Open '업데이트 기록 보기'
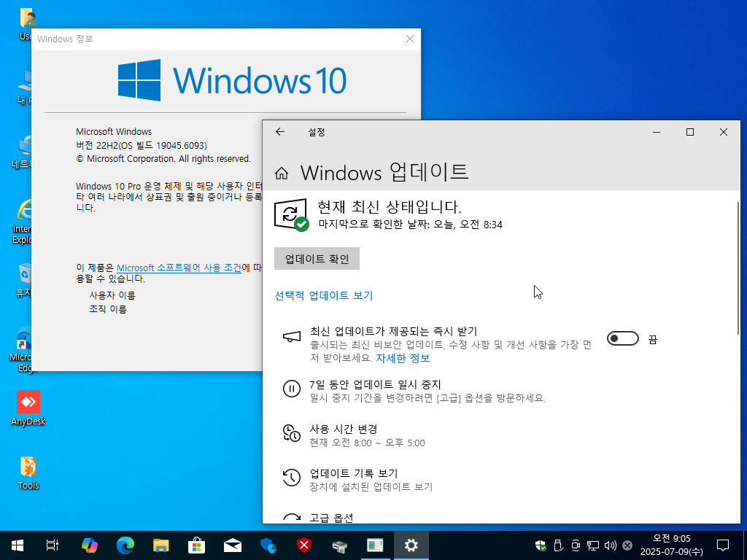Image resolution: width=747 pixels, height=560 pixels. 354,473
